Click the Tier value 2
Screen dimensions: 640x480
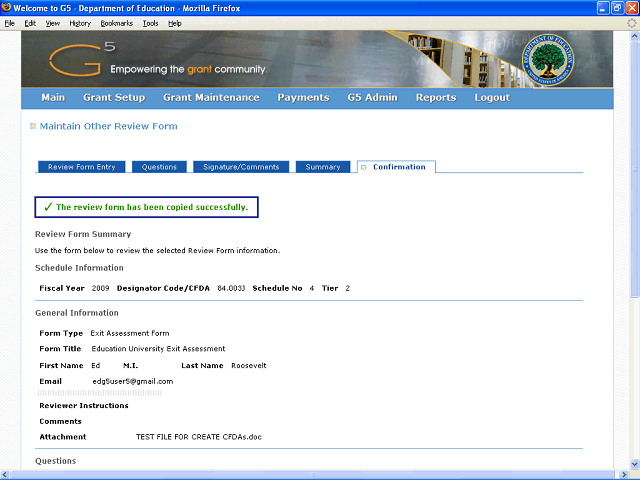[347, 288]
